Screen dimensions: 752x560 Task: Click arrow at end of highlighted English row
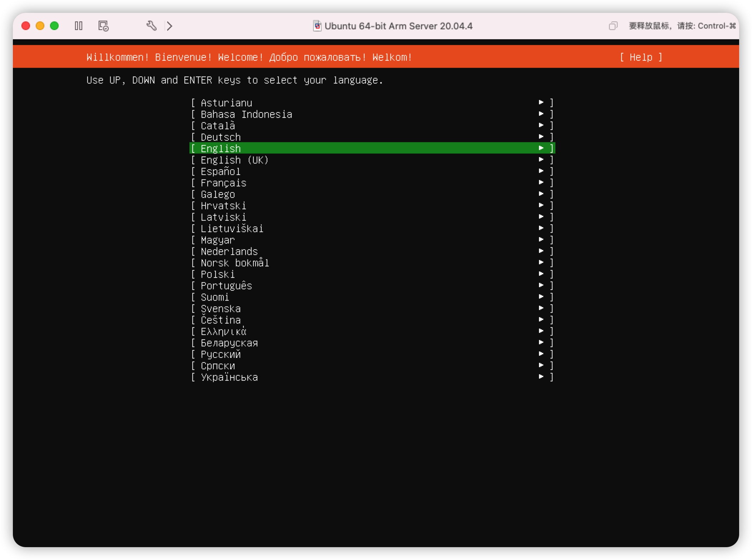pyautogui.click(x=541, y=148)
